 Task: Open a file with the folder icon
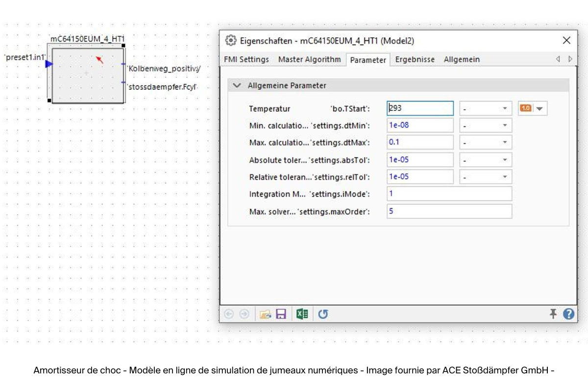[x=266, y=314]
